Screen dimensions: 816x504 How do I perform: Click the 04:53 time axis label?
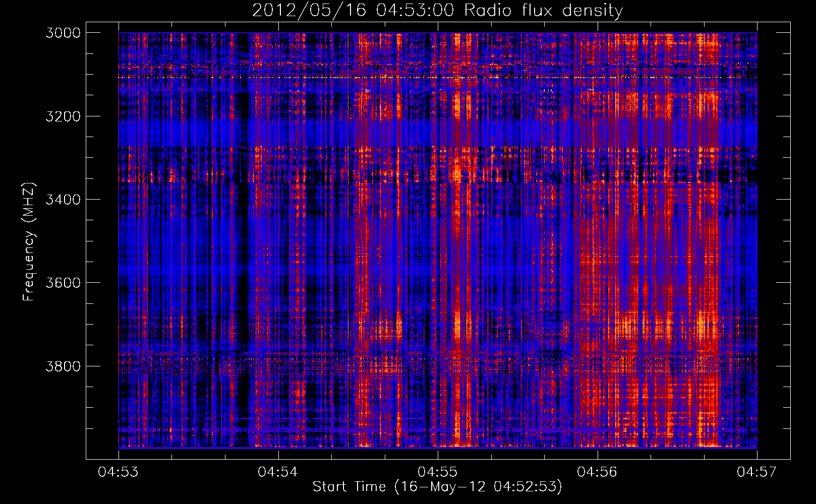[119, 472]
